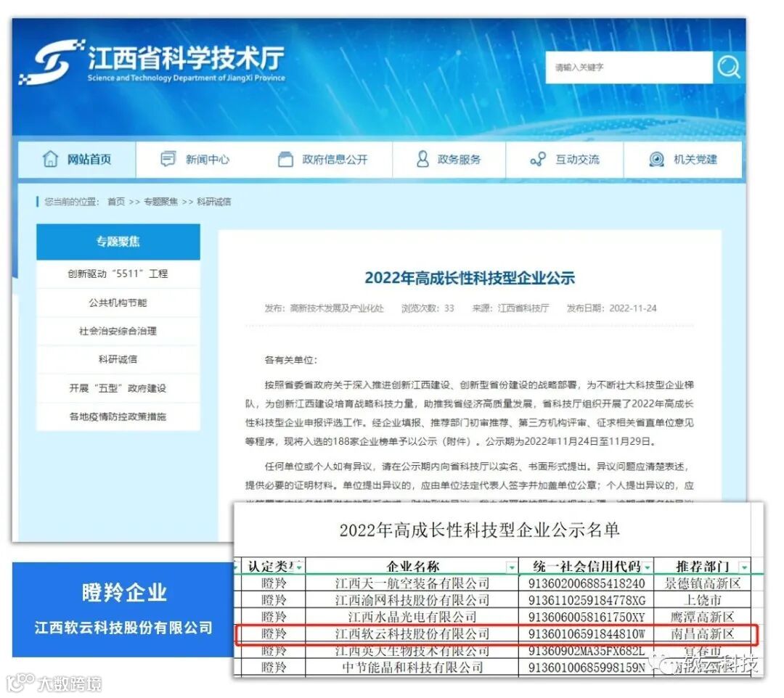Open 互动交流 menu item
The height and width of the screenshot is (698, 784).
tap(577, 160)
